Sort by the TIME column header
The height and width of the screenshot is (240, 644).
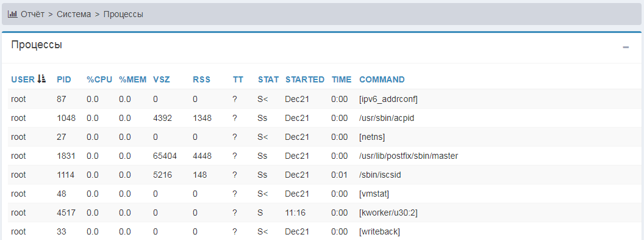(x=342, y=79)
